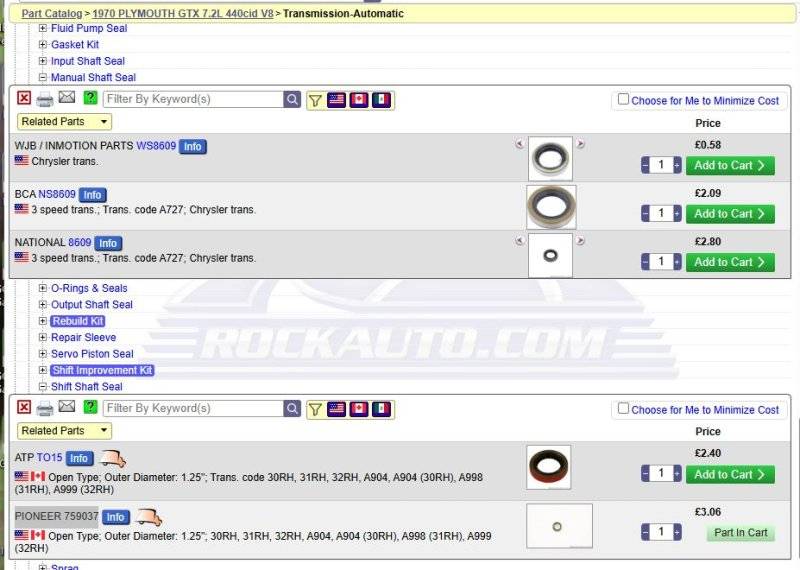This screenshot has width=800, height=570.
Task: Select Mexico flag filter in Manual Shaft Seal toolbar
Action: coord(381,100)
